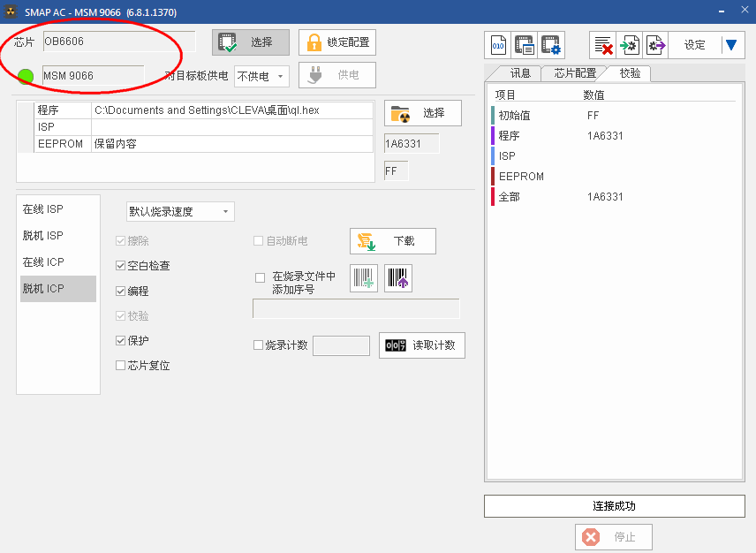
Task: Switch to the 芯片配置 tab
Action: click(x=575, y=73)
